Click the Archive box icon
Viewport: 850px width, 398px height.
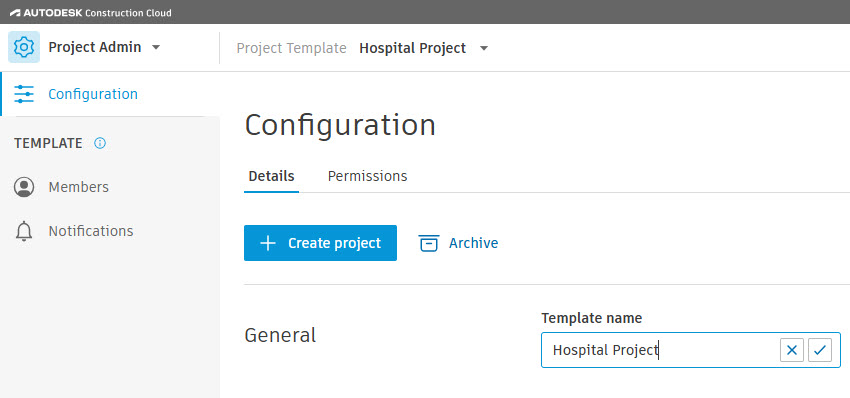pos(429,243)
